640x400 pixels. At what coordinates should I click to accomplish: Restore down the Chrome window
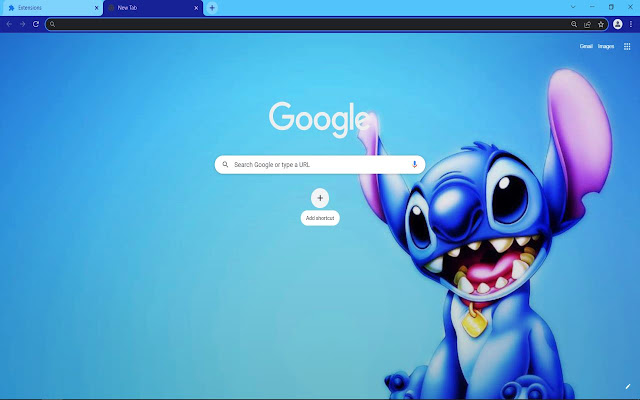611,7
